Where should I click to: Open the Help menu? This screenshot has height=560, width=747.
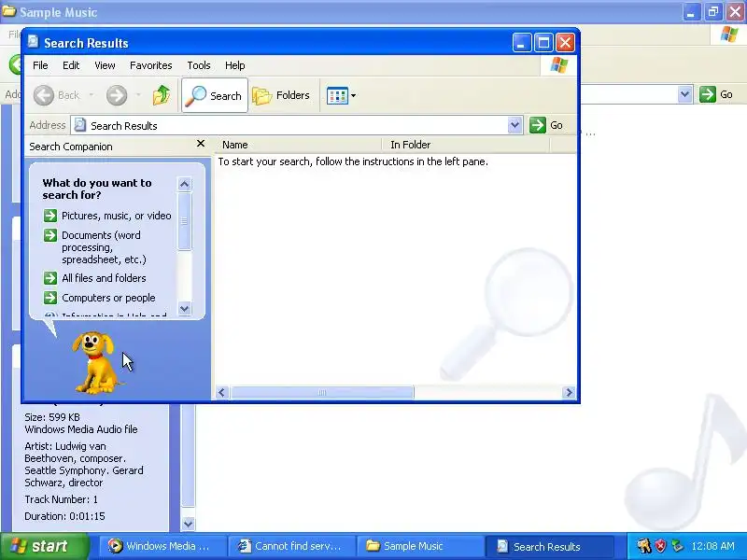[x=235, y=65]
